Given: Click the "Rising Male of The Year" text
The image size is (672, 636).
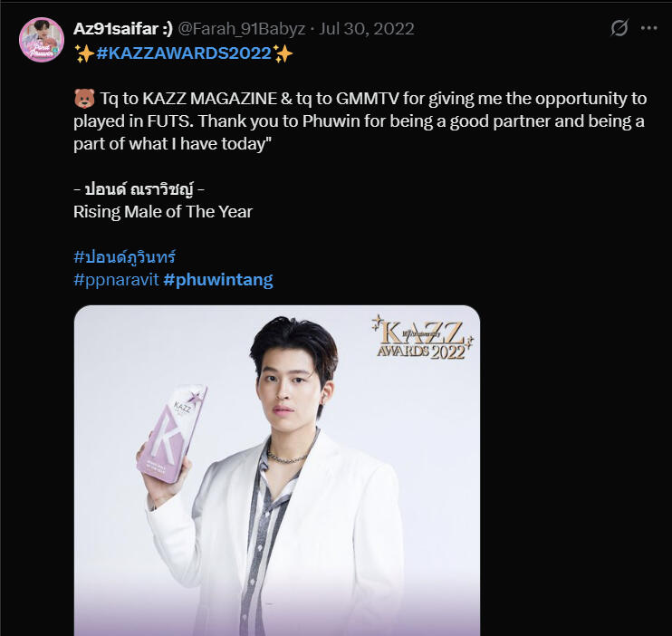Looking at the screenshot, I should click(163, 212).
